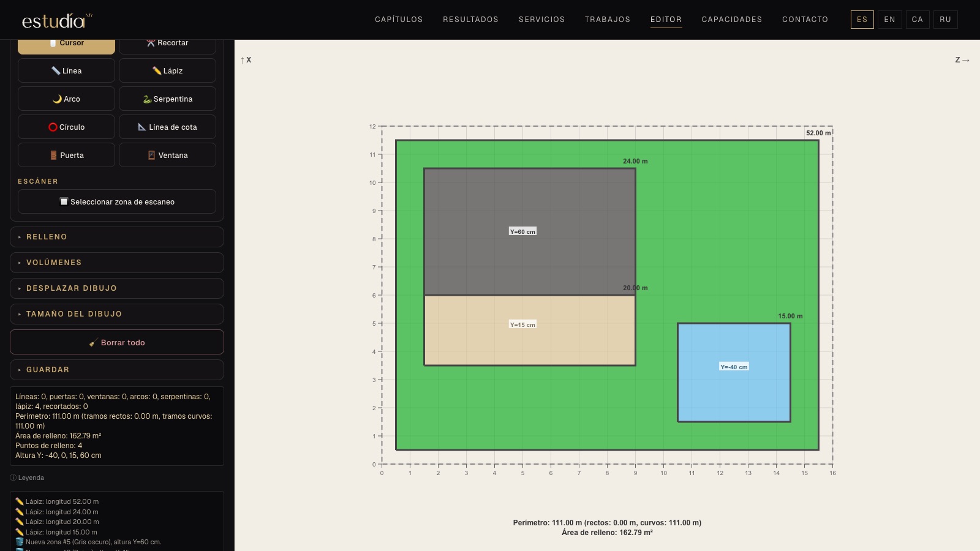The height and width of the screenshot is (551, 980).
Task: Click the 52.00 m length label
Action: [x=818, y=133]
